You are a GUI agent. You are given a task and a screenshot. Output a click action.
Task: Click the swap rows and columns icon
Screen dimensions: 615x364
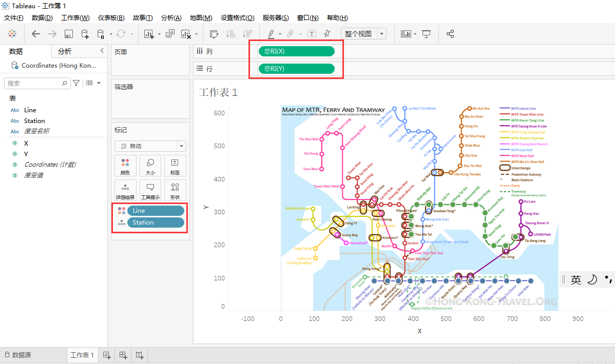pos(214,34)
